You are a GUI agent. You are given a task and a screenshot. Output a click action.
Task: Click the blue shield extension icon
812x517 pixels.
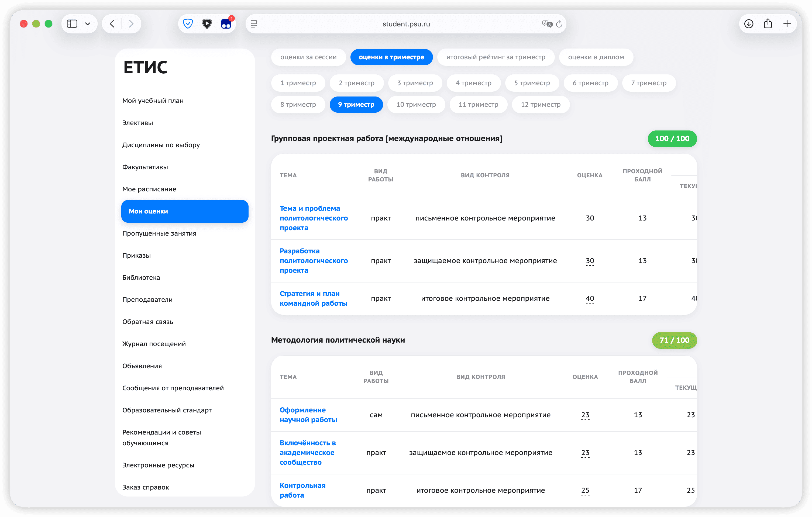[188, 24]
